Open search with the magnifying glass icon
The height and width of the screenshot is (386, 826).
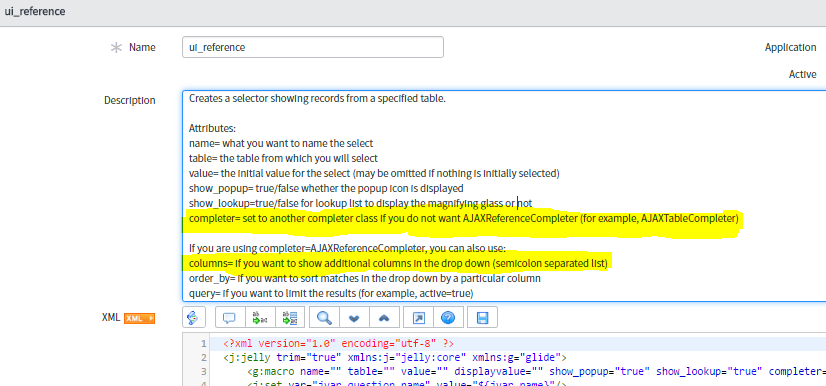click(x=324, y=318)
